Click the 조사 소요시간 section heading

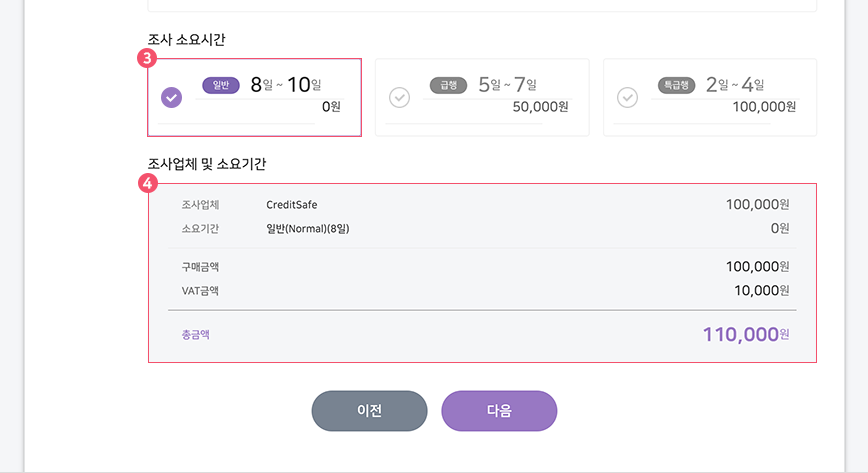(x=187, y=39)
